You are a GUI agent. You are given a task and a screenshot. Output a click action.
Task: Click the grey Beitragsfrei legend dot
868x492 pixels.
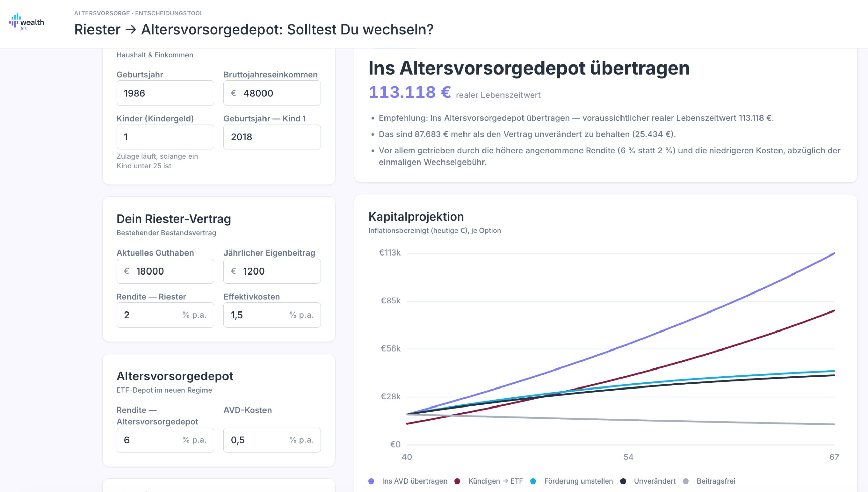click(x=686, y=481)
